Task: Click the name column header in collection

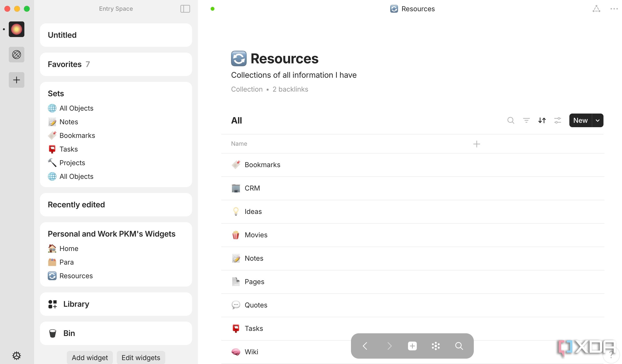Action: click(239, 144)
